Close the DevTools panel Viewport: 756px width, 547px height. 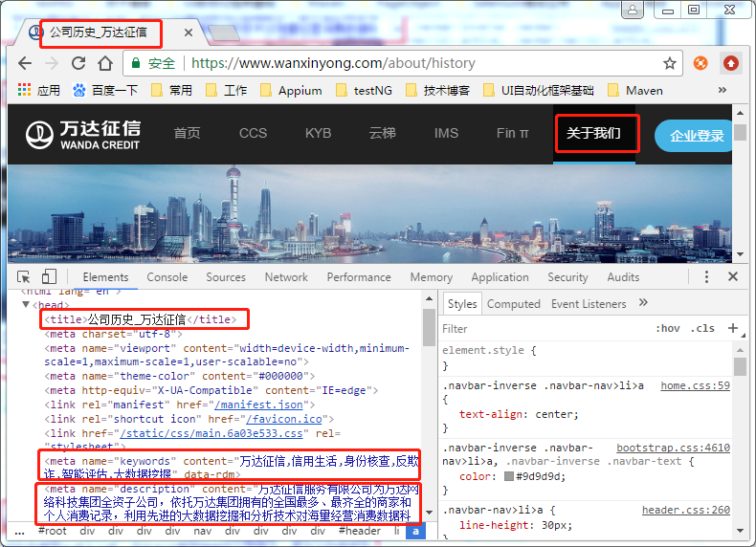(733, 276)
